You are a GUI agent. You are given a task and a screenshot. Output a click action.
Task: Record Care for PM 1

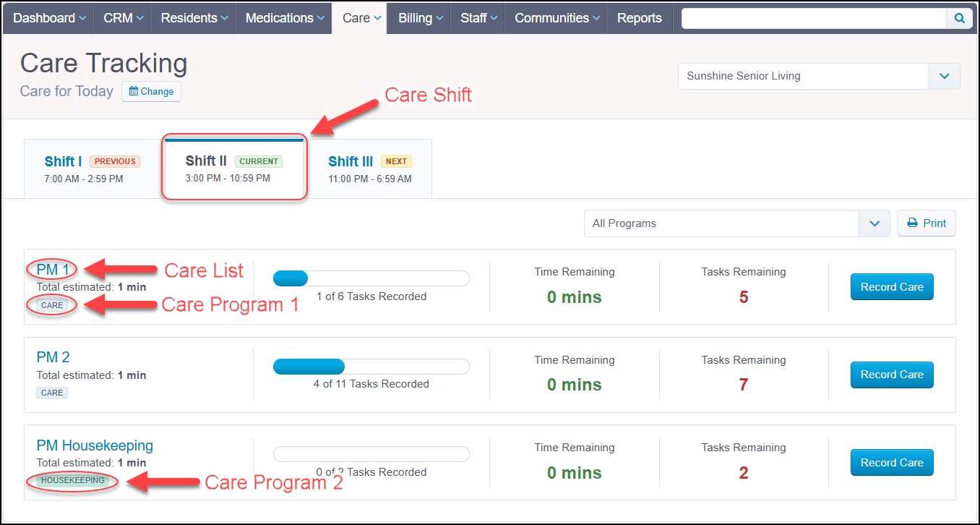click(x=892, y=287)
